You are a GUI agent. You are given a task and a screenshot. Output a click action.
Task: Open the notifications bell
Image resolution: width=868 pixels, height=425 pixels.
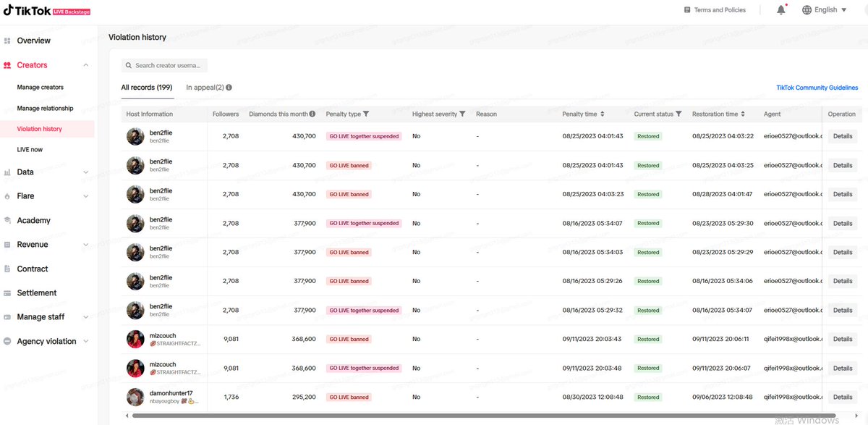pos(781,10)
